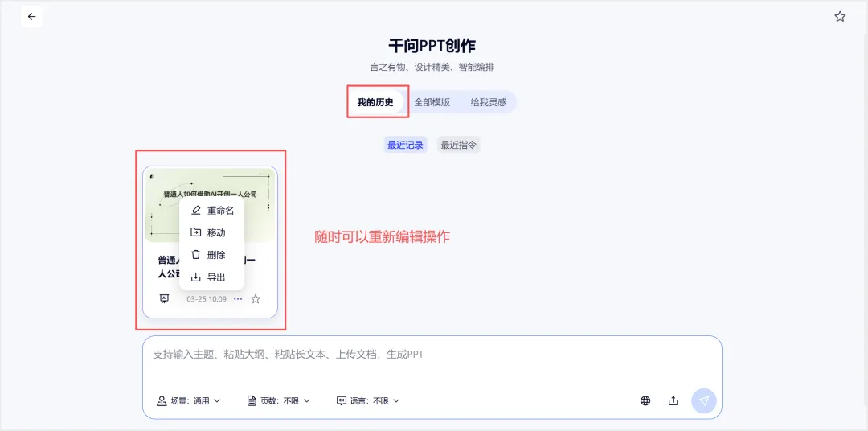Choose 移动 from the context menu
The width and height of the screenshot is (868, 431).
[212, 232]
